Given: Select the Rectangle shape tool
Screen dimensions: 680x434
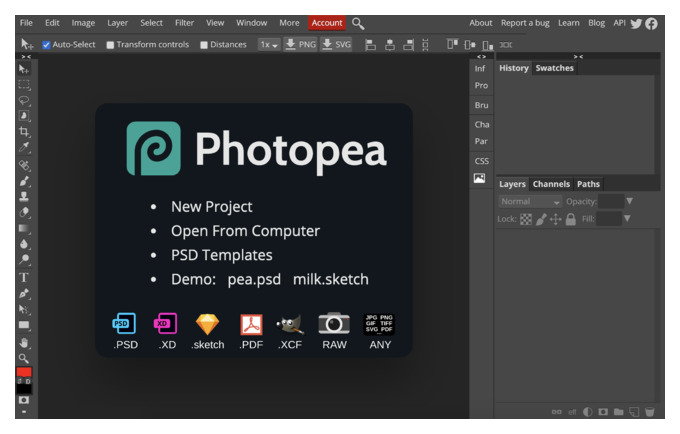Looking at the screenshot, I should pyautogui.click(x=24, y=325).
